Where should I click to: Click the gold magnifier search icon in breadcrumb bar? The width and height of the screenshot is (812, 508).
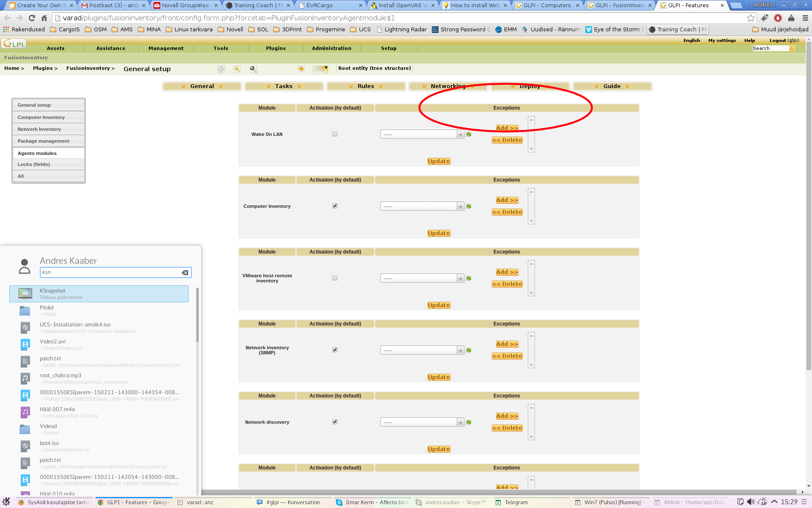tap(237, 69)
